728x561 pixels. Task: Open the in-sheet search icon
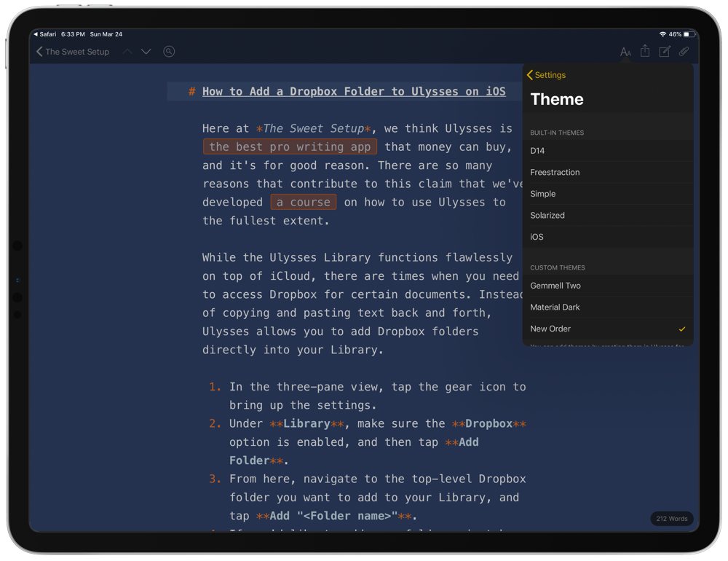[x=169, y=52]
